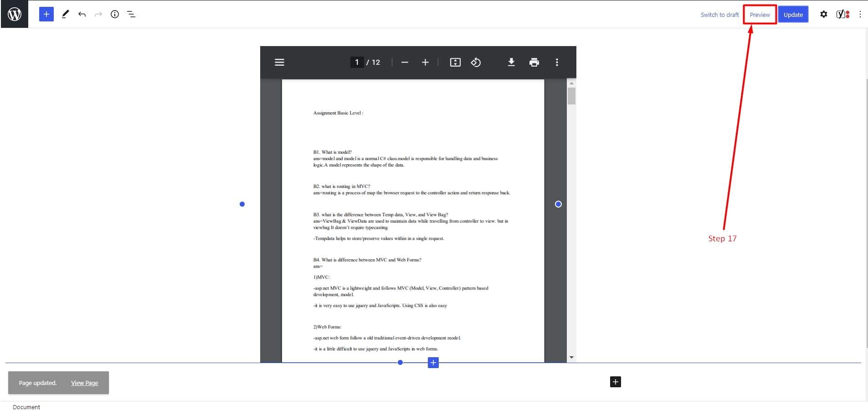Viewport: 868px width, 411px height.
Task: Click the PDF scroll up arrow
Action: click(x=571, y=83)
